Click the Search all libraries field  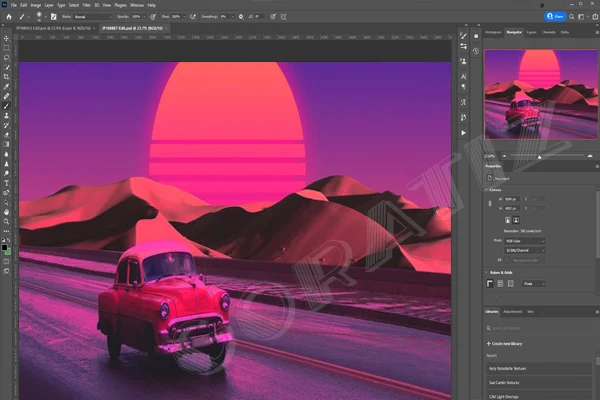click(539, 328)
